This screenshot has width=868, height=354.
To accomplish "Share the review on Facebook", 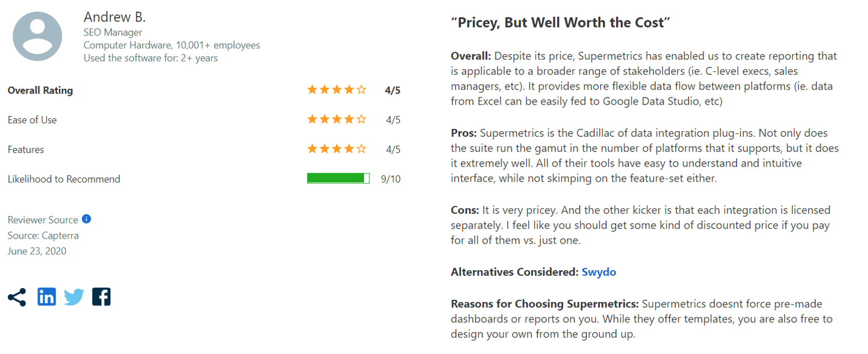I will pyautogui.click(x=101, y=297).
